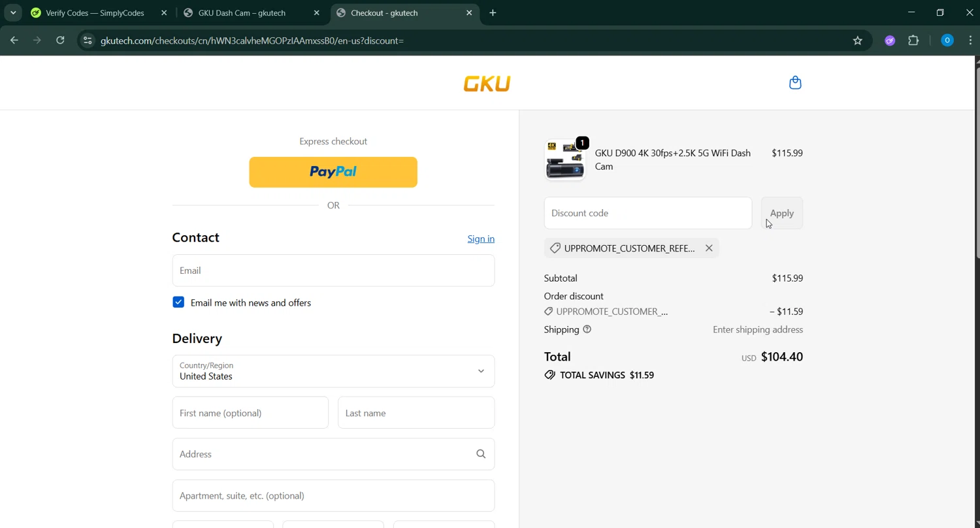The height and width of the screenshot is (528, 980).
Task: Open the shopping bag cart icon
Action: coord(795,83)
